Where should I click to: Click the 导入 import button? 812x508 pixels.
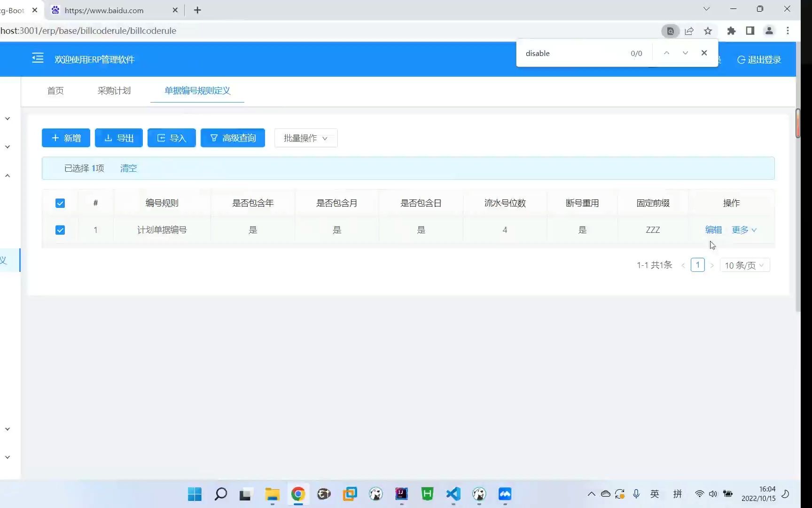(x=172, y=138)
